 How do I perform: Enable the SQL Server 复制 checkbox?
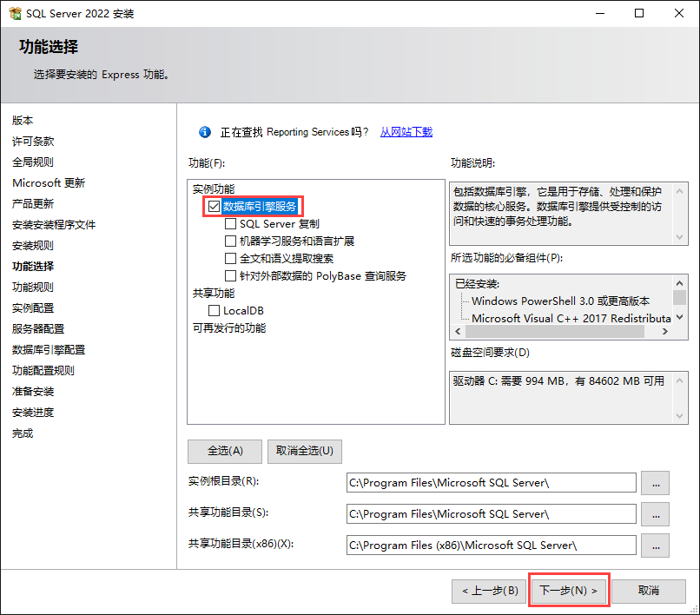pos(230,224)
